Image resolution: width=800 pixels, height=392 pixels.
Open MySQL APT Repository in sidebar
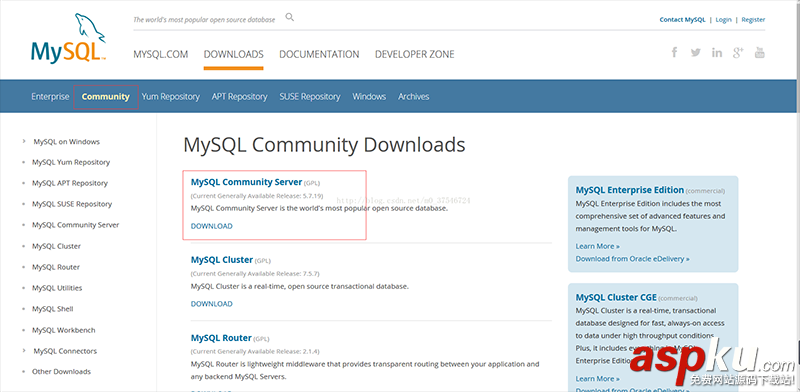coord(70,183)
